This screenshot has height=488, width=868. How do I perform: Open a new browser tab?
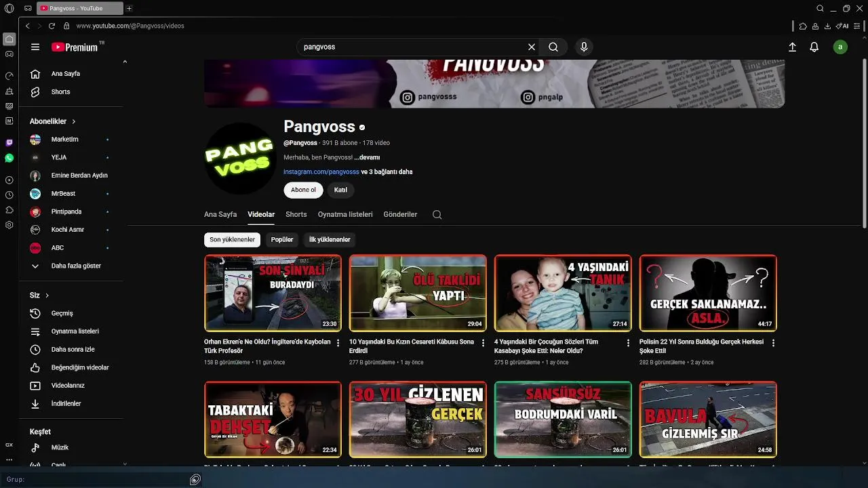(129, 8)
